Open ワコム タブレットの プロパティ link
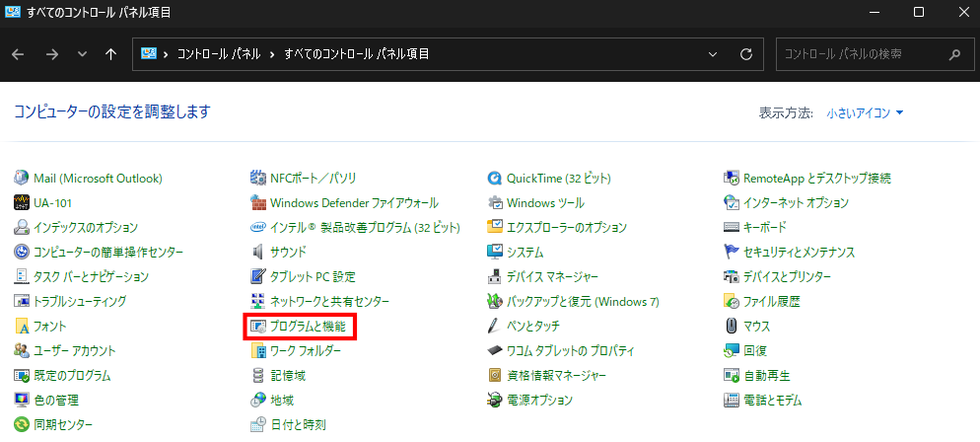 (571, 350)
